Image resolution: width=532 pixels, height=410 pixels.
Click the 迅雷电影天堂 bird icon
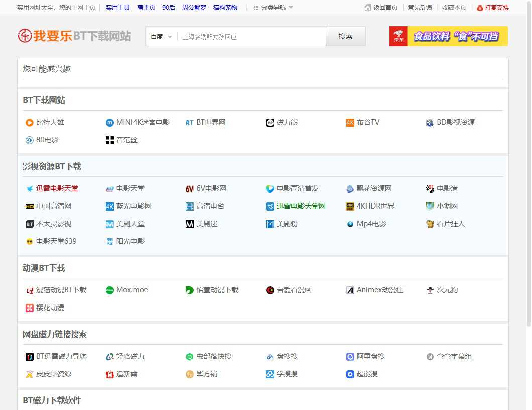[x=30, y=189]
